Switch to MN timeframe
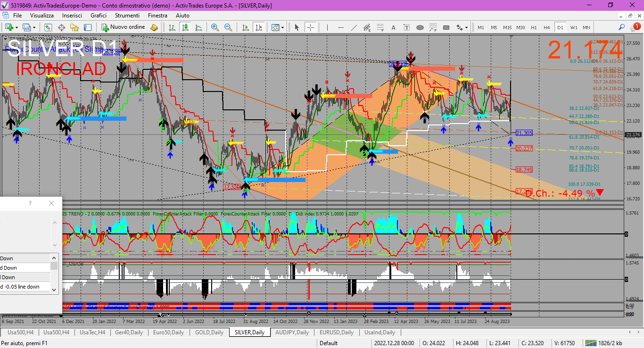Image resolution: width=644 pixels, height=348 pixels. pyautogui.click(x=586, y=27)
